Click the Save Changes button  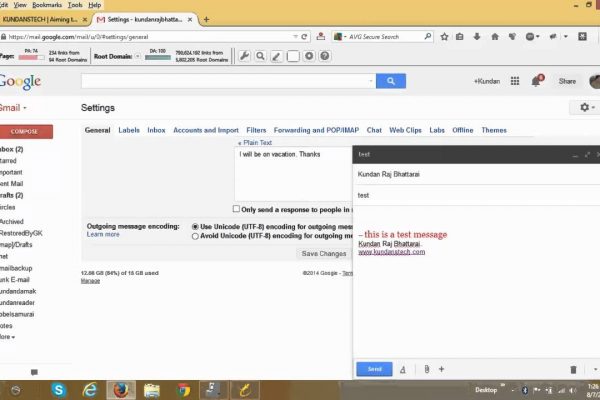(x=323, y=253)
